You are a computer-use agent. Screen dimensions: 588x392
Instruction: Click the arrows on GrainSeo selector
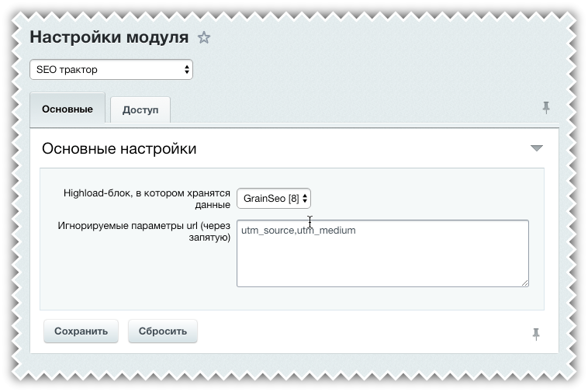[305, 199]
